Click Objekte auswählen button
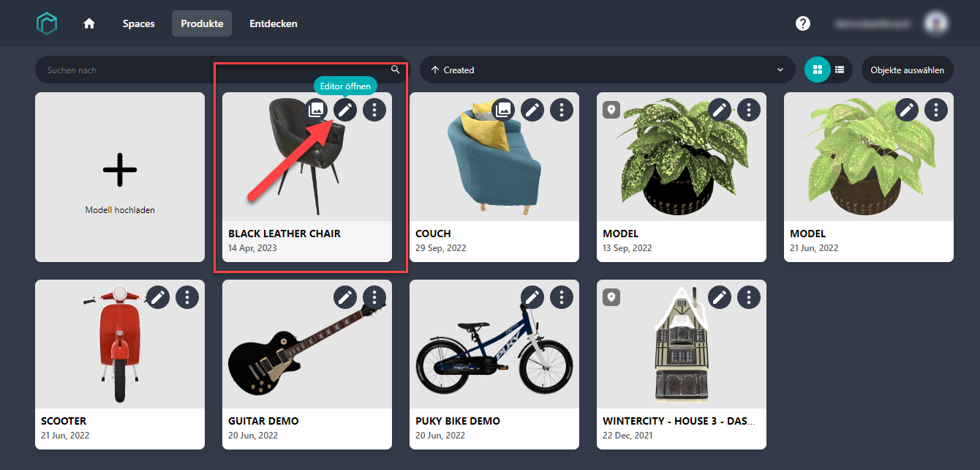Viewport: 980px width, 470px height. (x=908, y=70)
